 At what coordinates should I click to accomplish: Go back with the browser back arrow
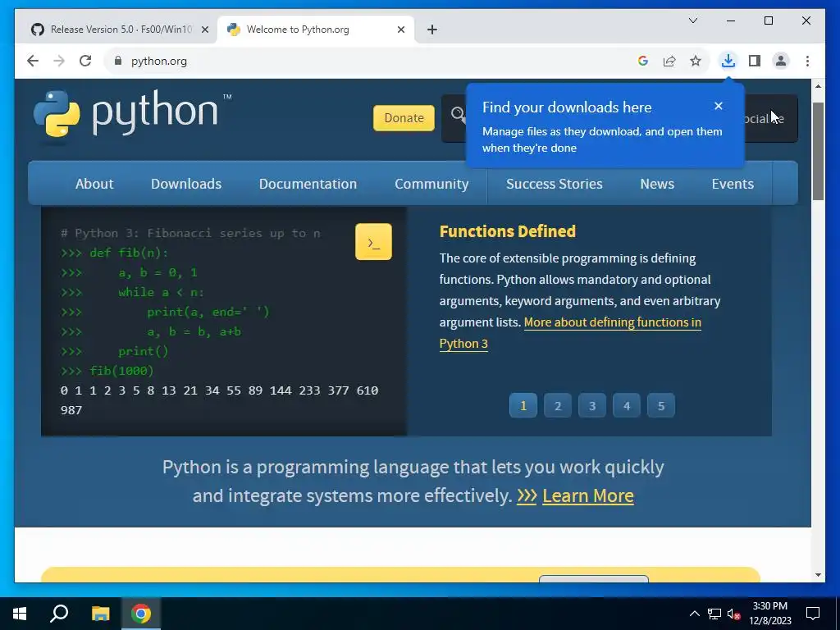[33, 61]
